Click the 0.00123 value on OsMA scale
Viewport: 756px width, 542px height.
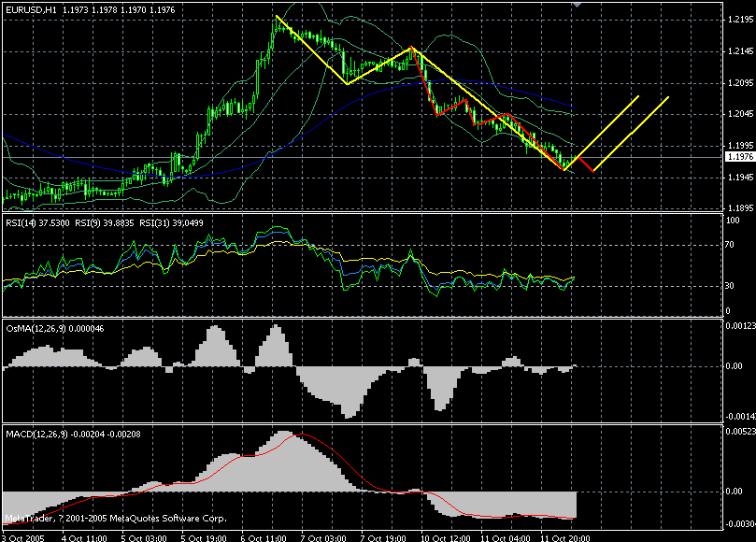coord(740,326)
